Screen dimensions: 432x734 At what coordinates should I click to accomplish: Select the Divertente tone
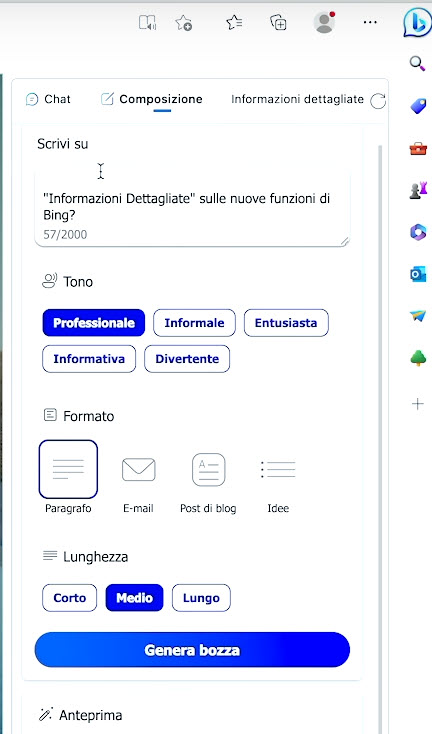tap(187, 359)
